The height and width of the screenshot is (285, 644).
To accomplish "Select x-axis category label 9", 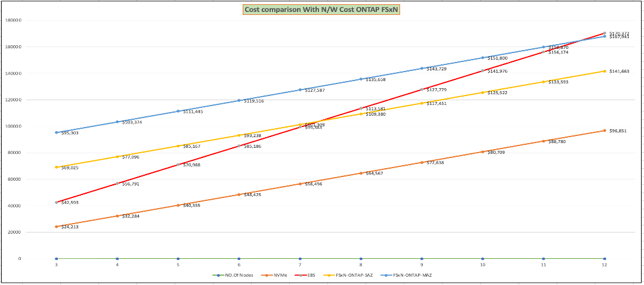I will point(422,266).
